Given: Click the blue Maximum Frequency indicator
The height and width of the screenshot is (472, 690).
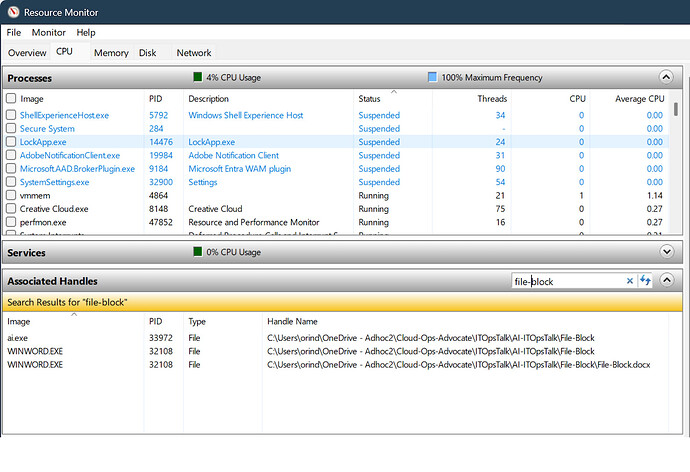Looking at the screenshot, I should tap(432, 77).
